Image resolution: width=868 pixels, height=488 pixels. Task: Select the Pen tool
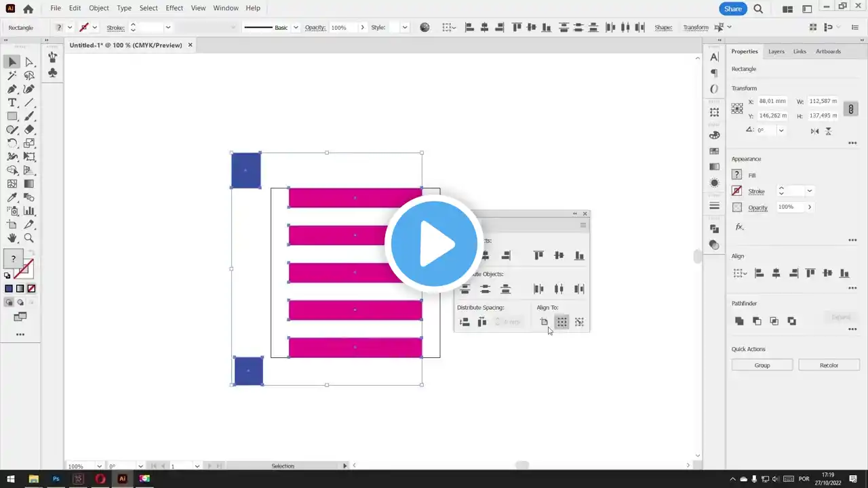[12, 89]
